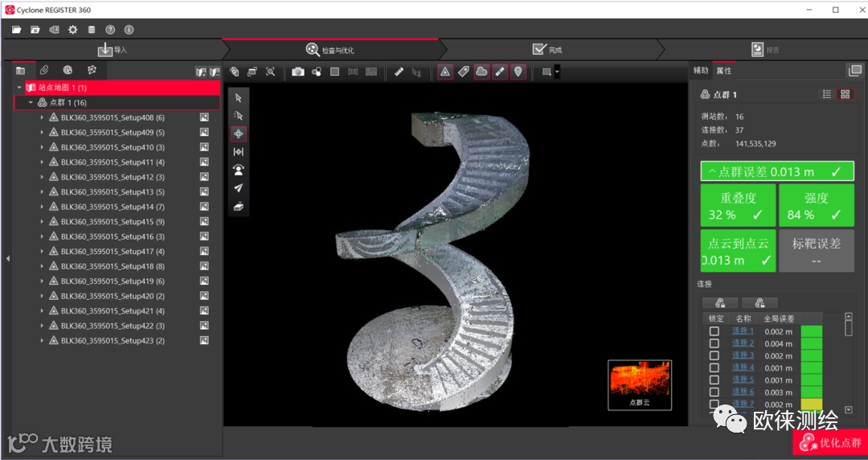This screenshot has height=460, width=868.
Task: Toggle the tag labels icon
Action: coord(464,72)
